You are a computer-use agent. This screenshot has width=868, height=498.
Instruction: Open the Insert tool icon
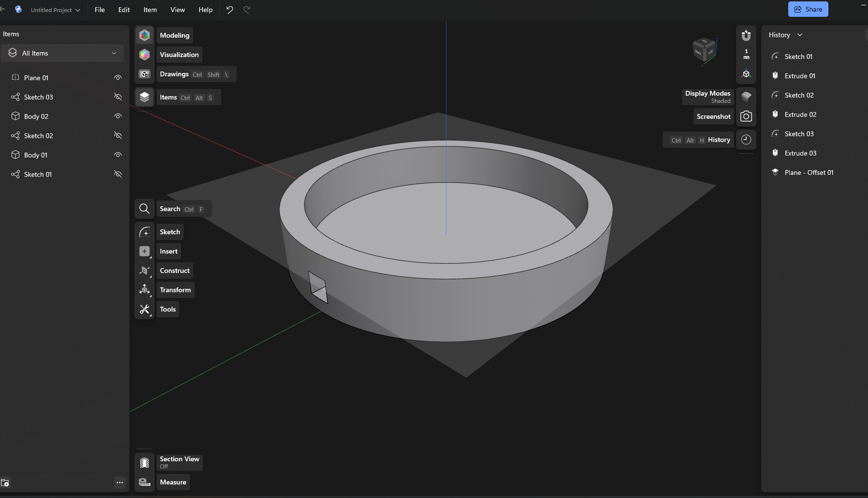click(x=145, y=251)
